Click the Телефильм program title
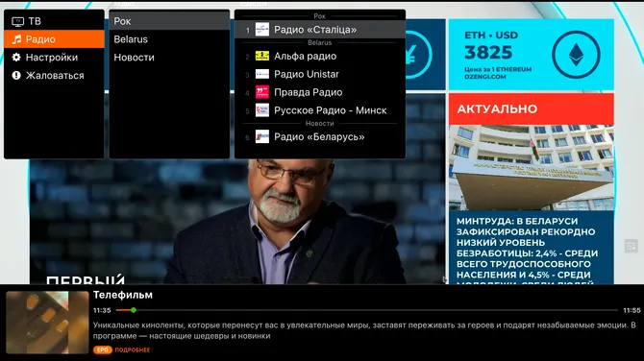 [123, 295]
